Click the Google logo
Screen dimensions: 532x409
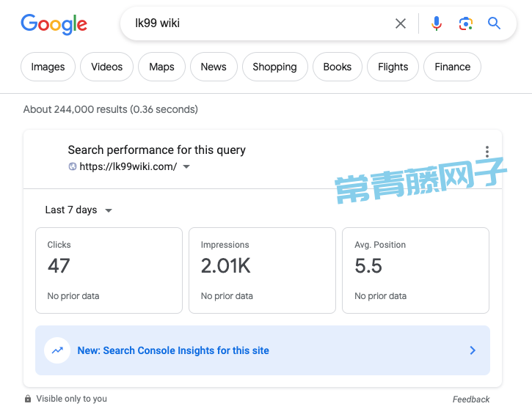click(54, 24)
